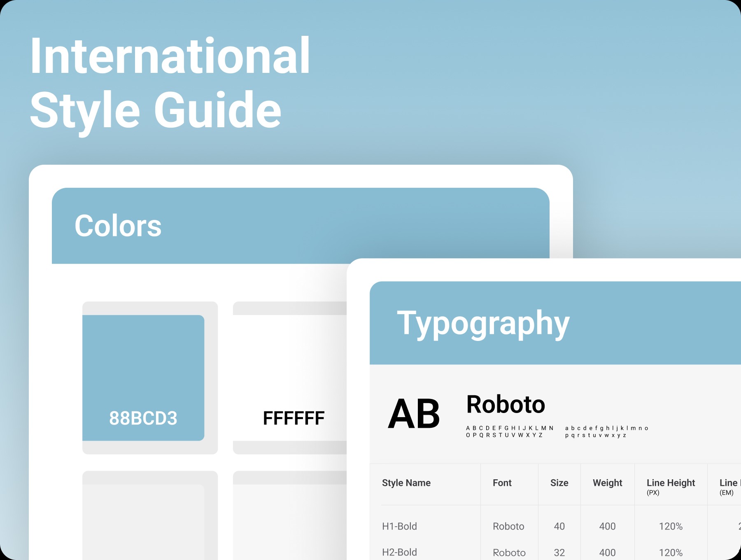Image resolution: width=741 pixels, height=560 pixels.
Task: Click the Font column header
Action: pos(501,483)
